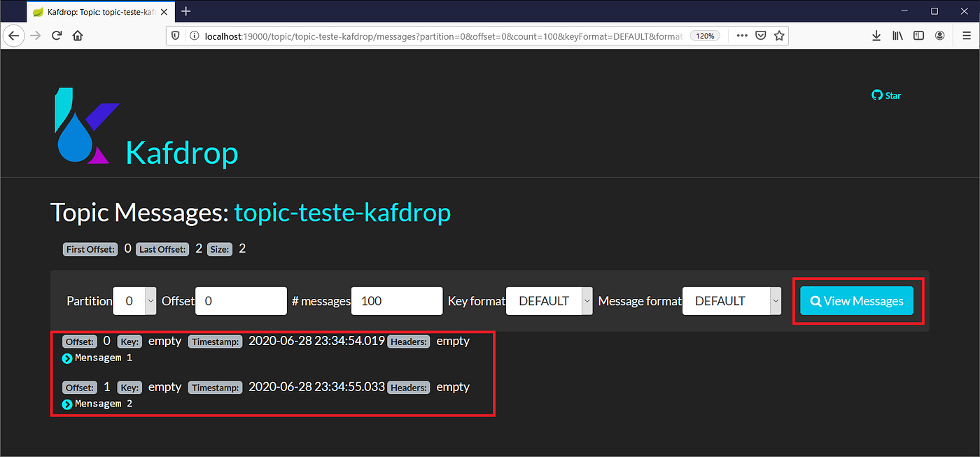This screenshot has width=980, height=457.
Task: Open the tracking protection shield panel
Action: click(x=175, y=35)
